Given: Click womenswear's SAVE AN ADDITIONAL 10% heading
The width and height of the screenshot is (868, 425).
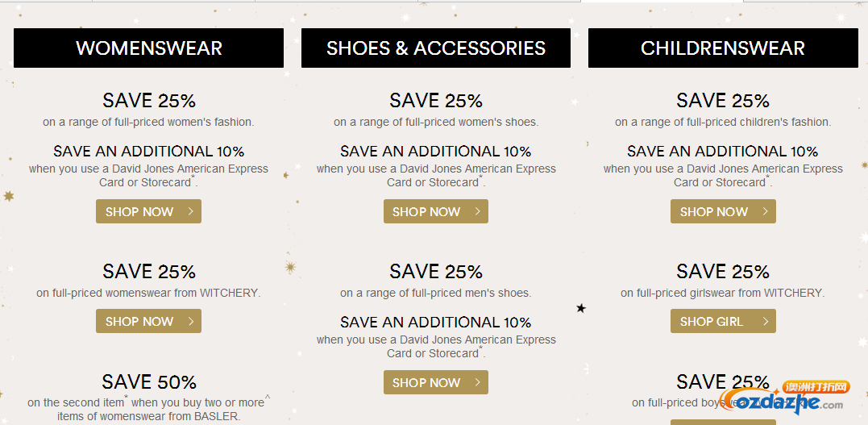Looking at the screenshot, I should coord(149,152).
